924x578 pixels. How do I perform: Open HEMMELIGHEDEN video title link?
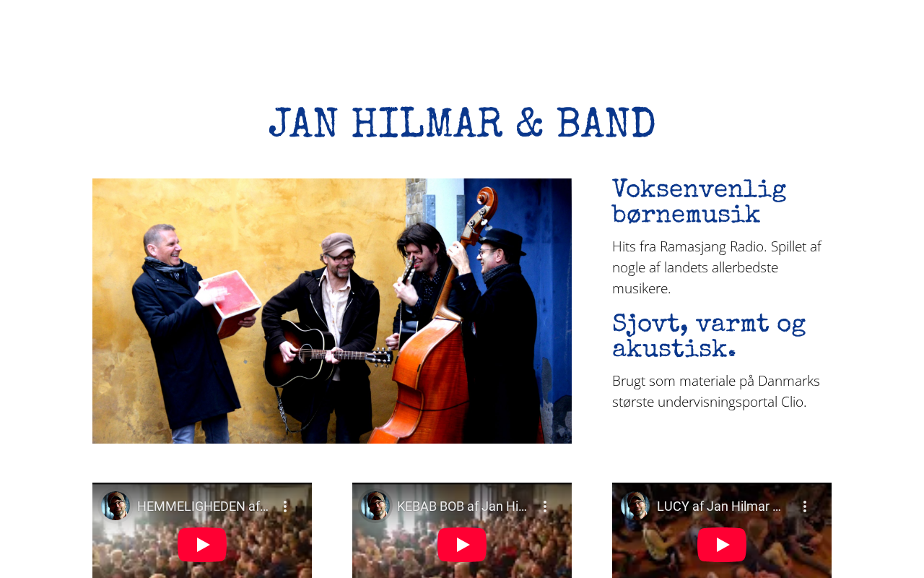[x=203, y=506]
